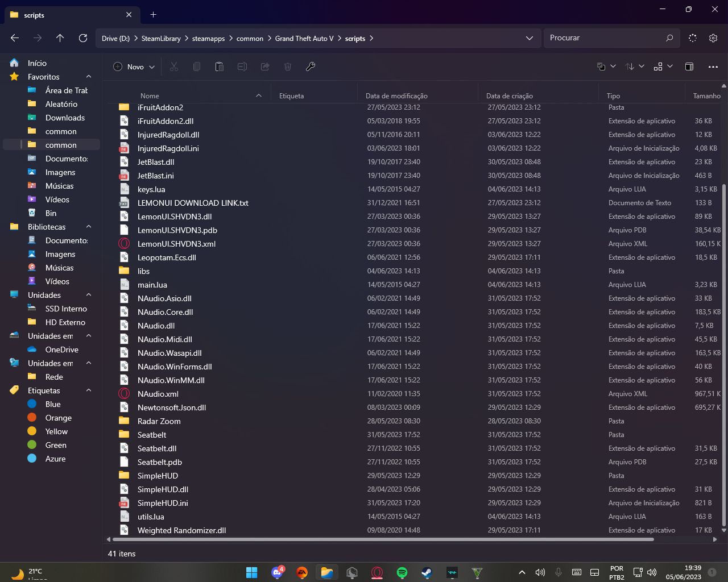
Task: Collapse the Bibliotecas section
Action: point(89,227)
